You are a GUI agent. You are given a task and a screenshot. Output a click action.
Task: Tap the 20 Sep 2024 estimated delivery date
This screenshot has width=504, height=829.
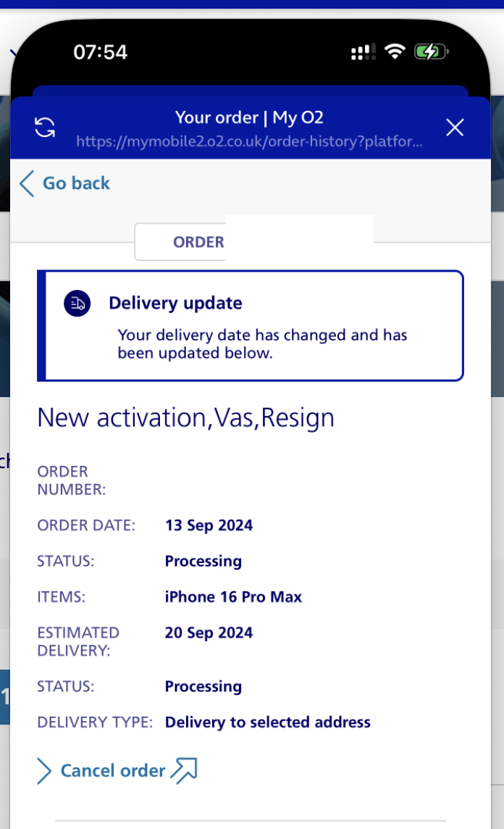[x=209, y=633]
